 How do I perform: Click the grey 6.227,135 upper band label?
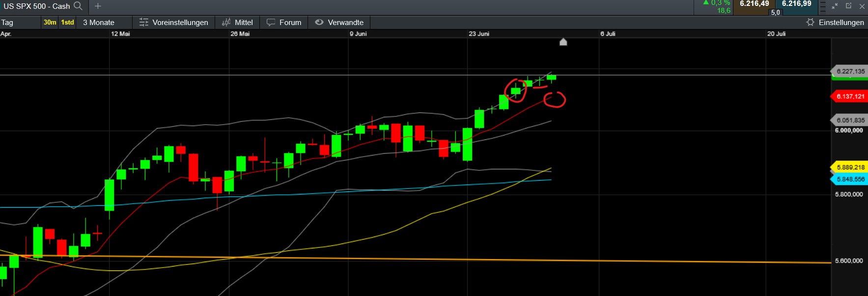point(849,71)
